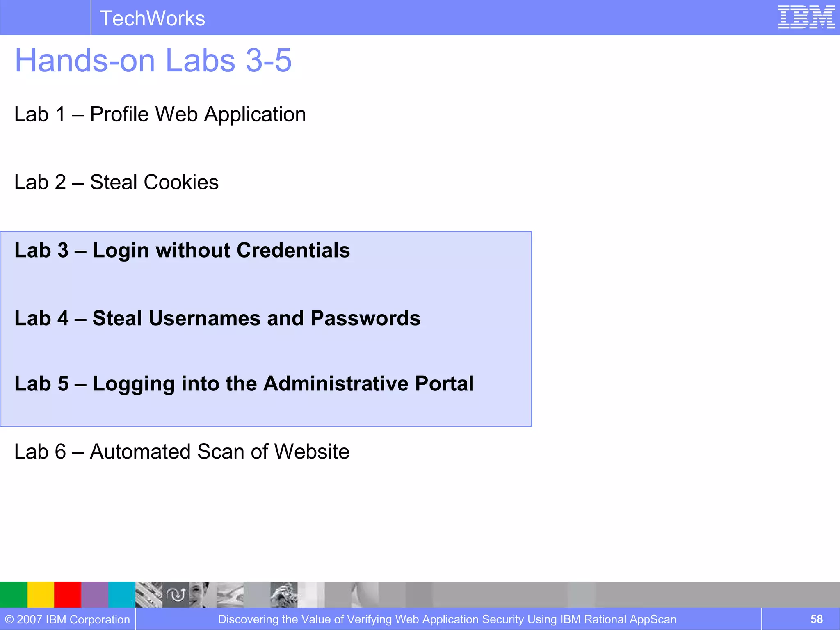Click the yellow square in the footer strip
Screen dimensions: 840x630
click(41, 595)
